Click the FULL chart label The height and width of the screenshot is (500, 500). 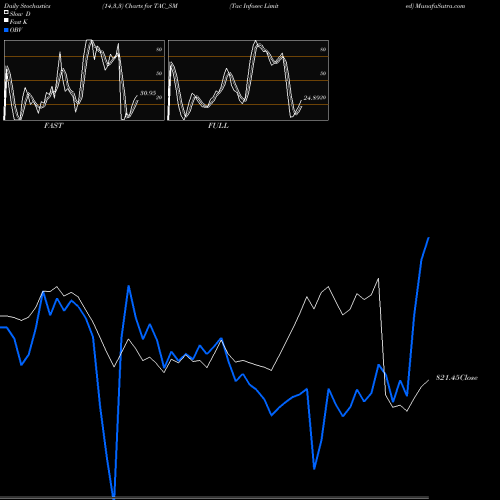(x=218, y=126)
